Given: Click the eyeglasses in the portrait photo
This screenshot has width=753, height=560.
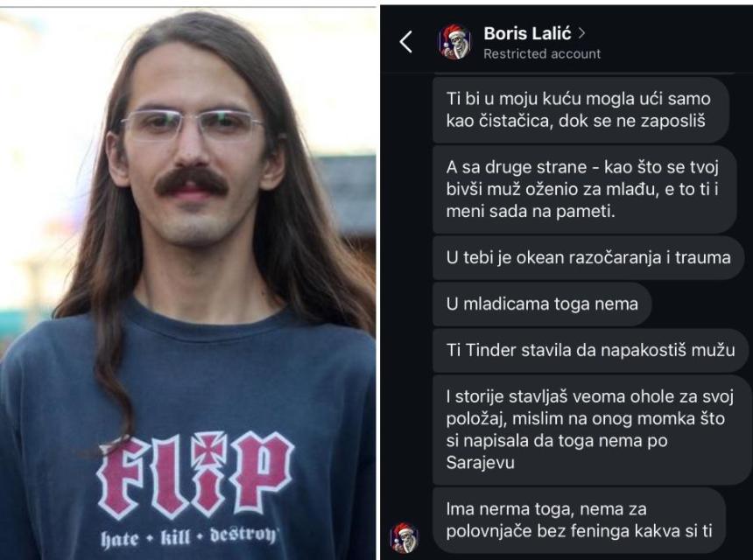Looking at the screenshot, I should pos(192,124).
